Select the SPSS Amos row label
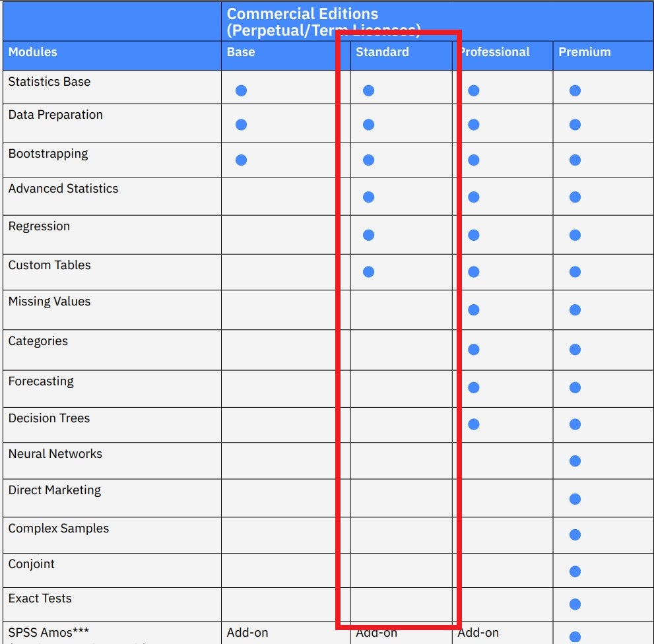This screenshot has height=644, width=654. point(48,633)
